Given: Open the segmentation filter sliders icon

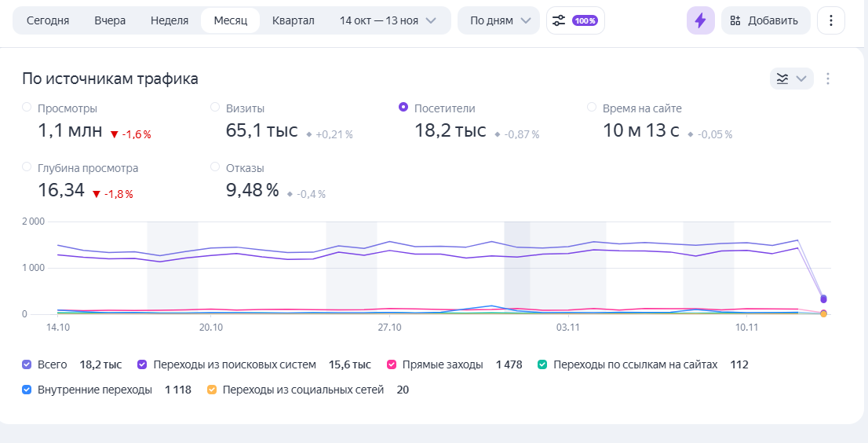Looking at the screenshot, I should (x=559, y=20).
